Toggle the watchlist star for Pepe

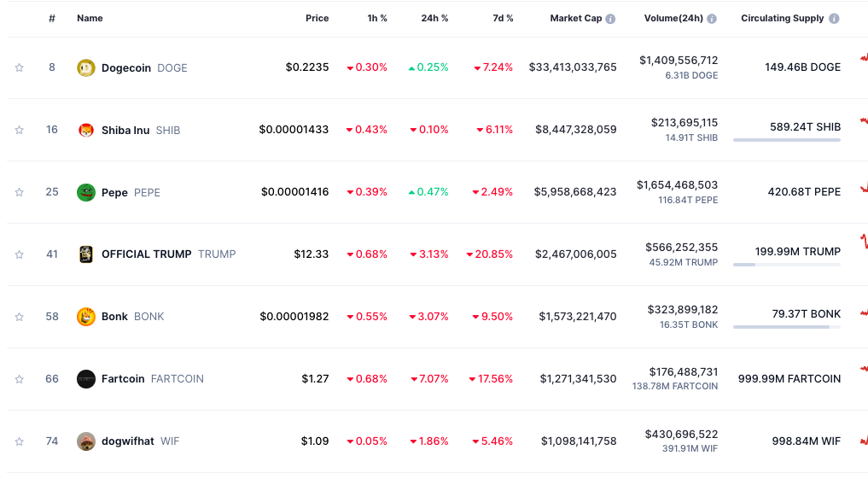click(x=20, y=192)
